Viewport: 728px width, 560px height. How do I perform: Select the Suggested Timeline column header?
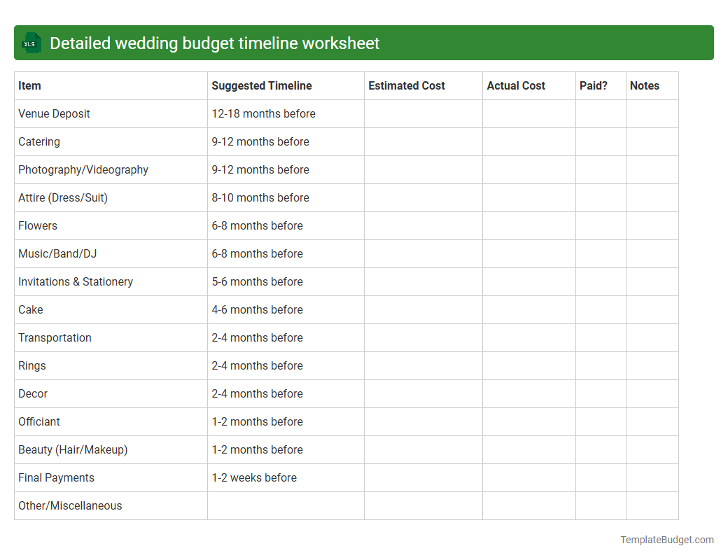[260, 85]
